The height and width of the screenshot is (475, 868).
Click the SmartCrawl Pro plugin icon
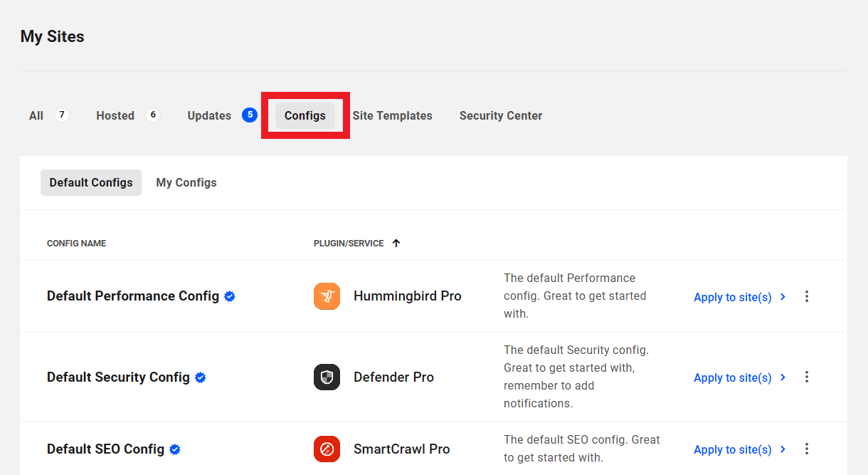click(x=327, y=449)
